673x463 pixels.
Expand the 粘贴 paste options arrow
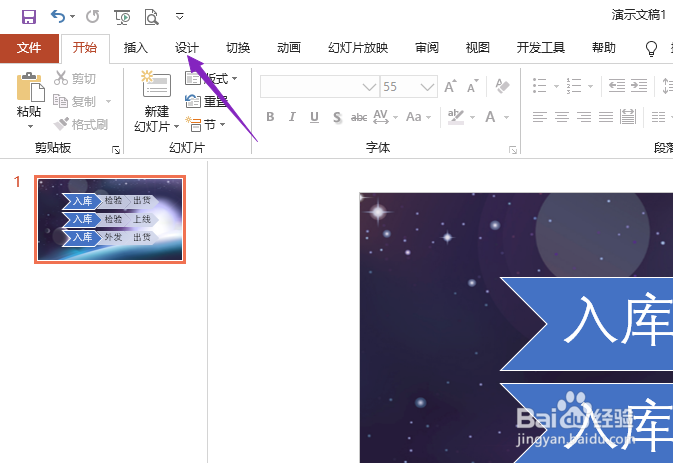(x=30, y=127)
